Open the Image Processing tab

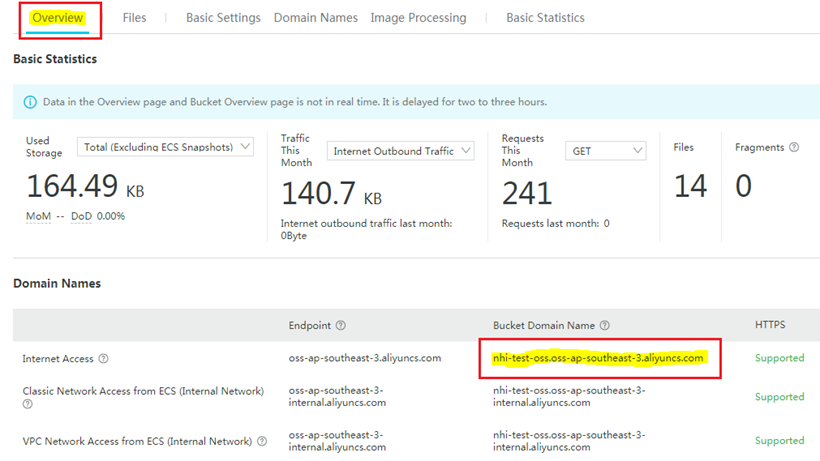(418, 18)
